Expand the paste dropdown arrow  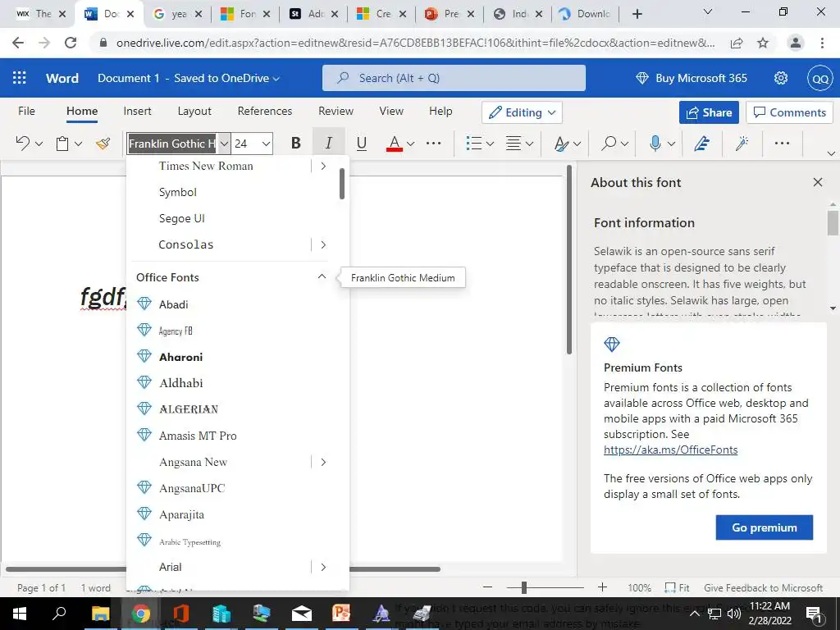[78, 144]
